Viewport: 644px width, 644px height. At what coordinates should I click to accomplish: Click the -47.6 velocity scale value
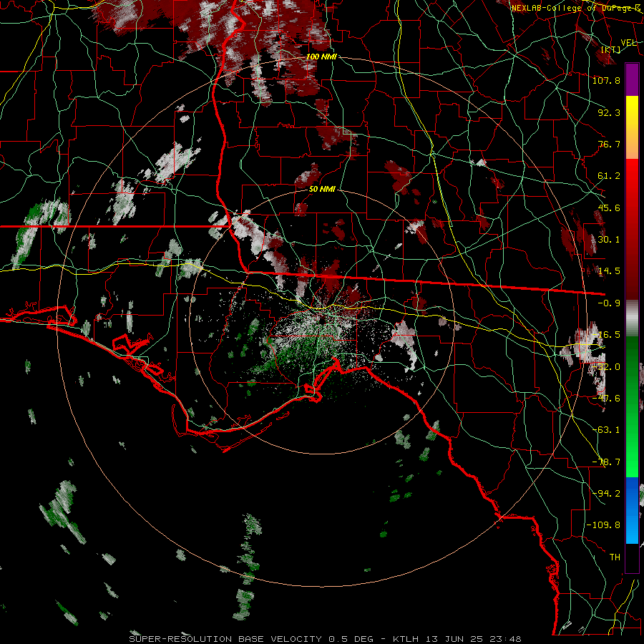tap(606, 399)
